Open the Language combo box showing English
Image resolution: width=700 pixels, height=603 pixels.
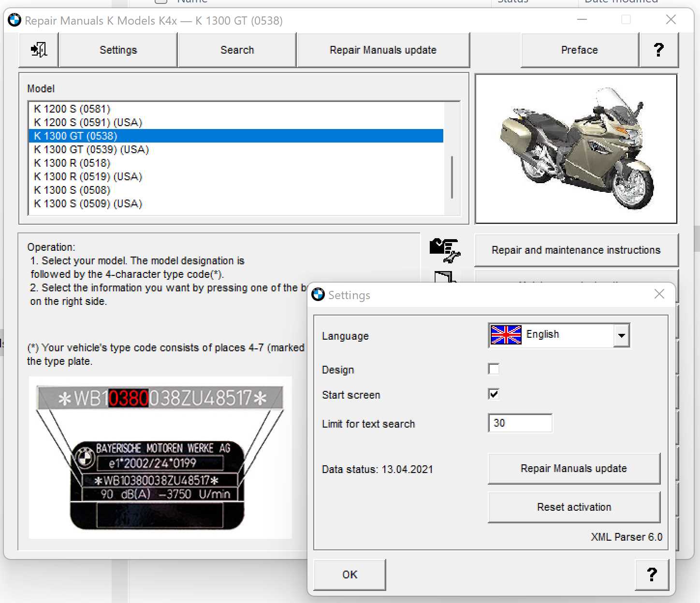[x=559, y=335]
